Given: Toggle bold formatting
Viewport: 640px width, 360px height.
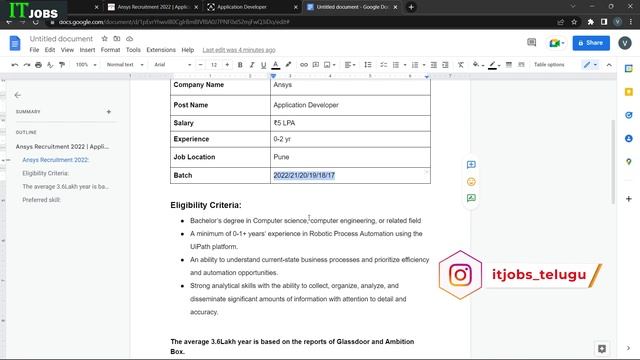Looking at the screenshot, I should tap(240, 64).
